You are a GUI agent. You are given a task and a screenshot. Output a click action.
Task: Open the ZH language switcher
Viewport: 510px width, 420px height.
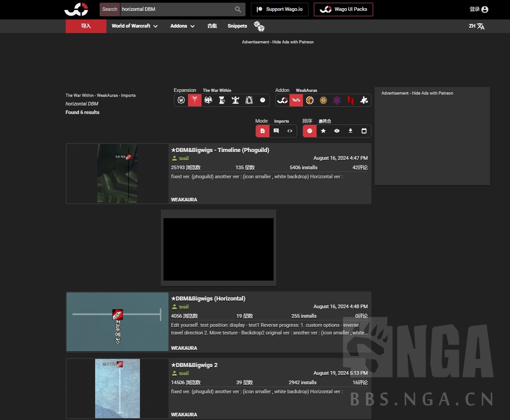click(x=476, y=26)
